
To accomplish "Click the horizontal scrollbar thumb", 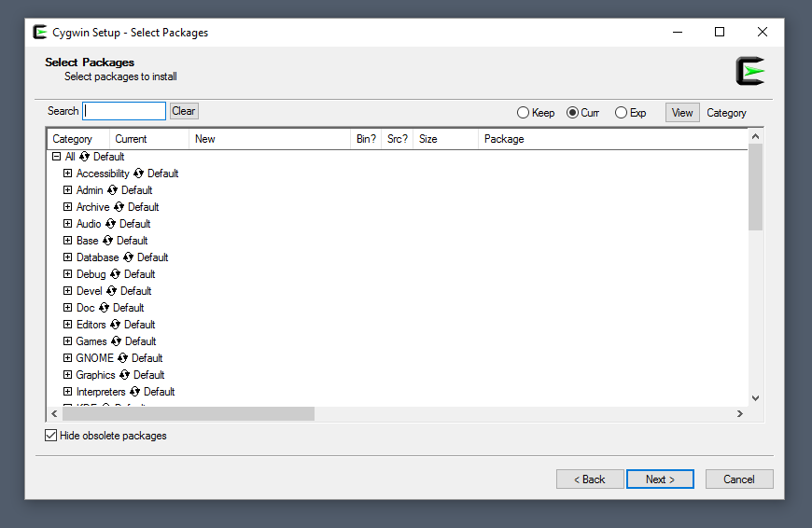I will 189,413.
